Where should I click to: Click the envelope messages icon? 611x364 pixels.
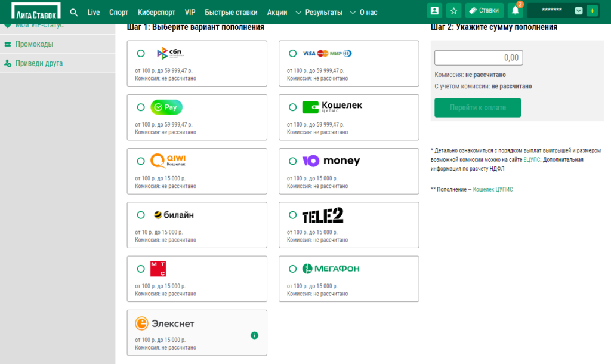(579, 11)
